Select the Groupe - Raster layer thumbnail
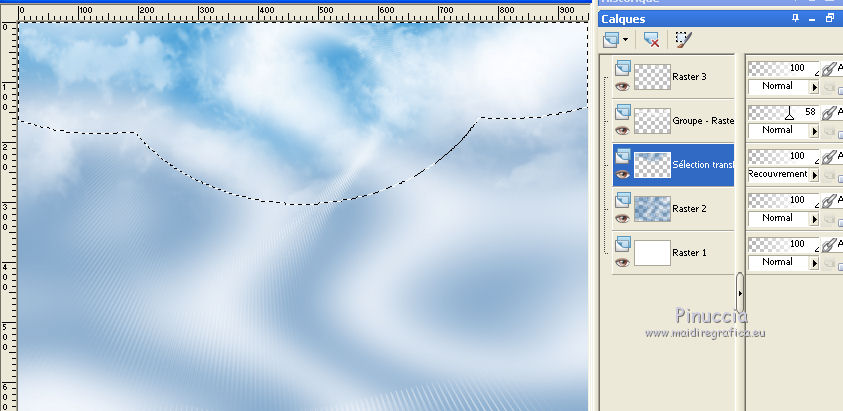Screen dimensions: 843x411 click(x=653, y=121)
